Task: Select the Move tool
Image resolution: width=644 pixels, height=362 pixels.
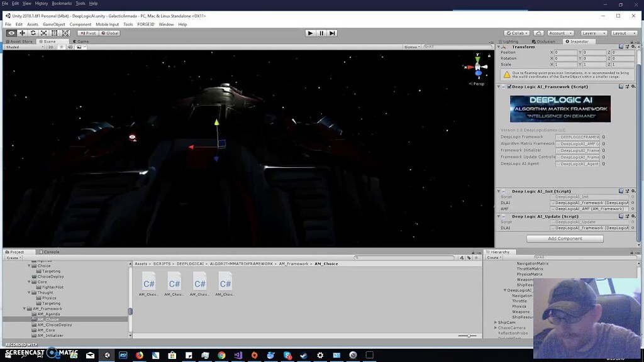Action: pyautogui.click(x=23, y=33)
